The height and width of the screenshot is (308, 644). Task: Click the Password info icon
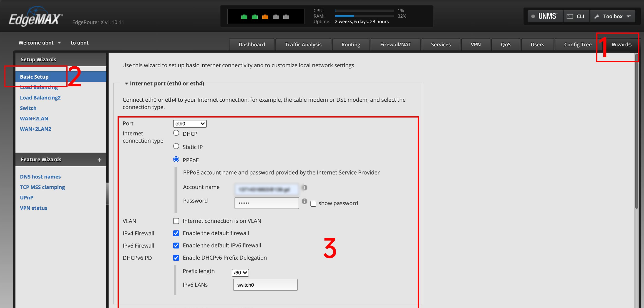tap(304, 201)
